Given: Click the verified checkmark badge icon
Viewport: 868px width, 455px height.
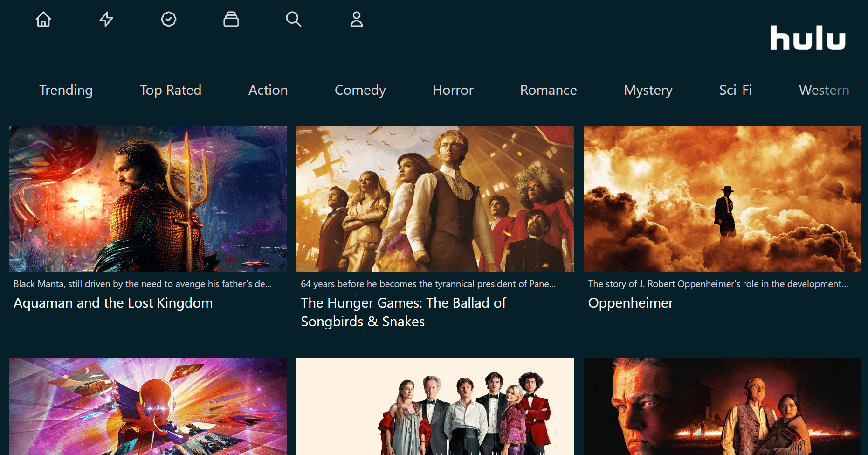Looking at the screenshot, I should 169,19.
